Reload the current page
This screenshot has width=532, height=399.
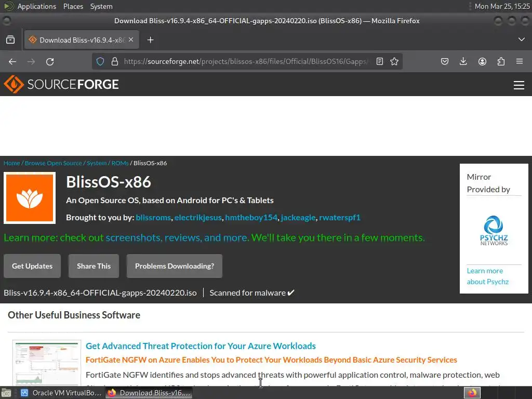[x=50, y=61]
